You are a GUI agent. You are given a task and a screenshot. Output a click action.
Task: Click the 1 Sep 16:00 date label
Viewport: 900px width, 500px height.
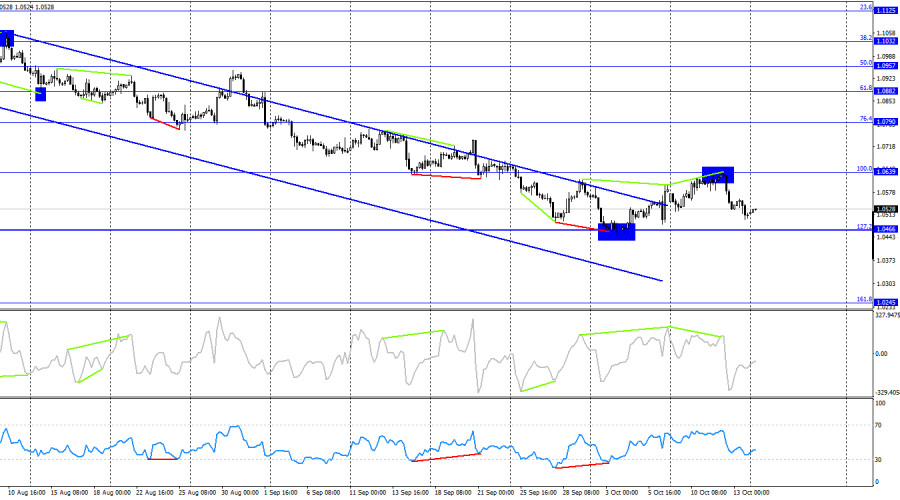(281, 493)
